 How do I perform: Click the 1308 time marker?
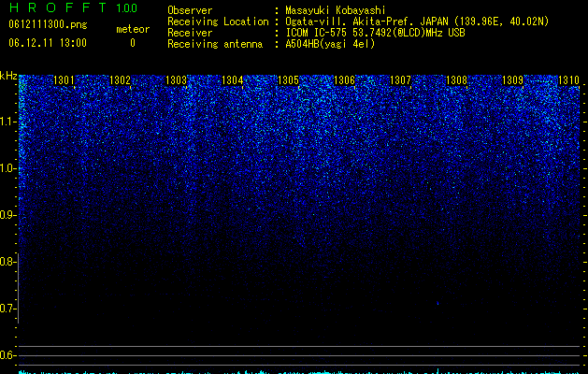point(457,80)
